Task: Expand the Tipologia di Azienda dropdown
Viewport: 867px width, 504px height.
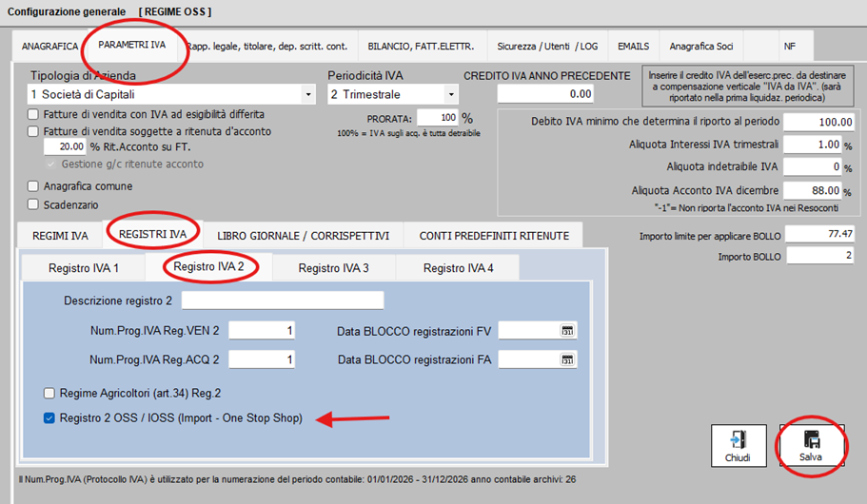Action: tap(307, 95)
